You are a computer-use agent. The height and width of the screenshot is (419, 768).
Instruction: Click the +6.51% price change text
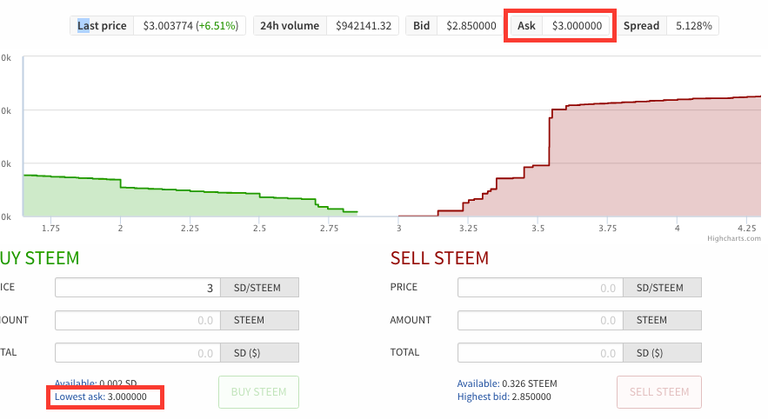point(217,26)
